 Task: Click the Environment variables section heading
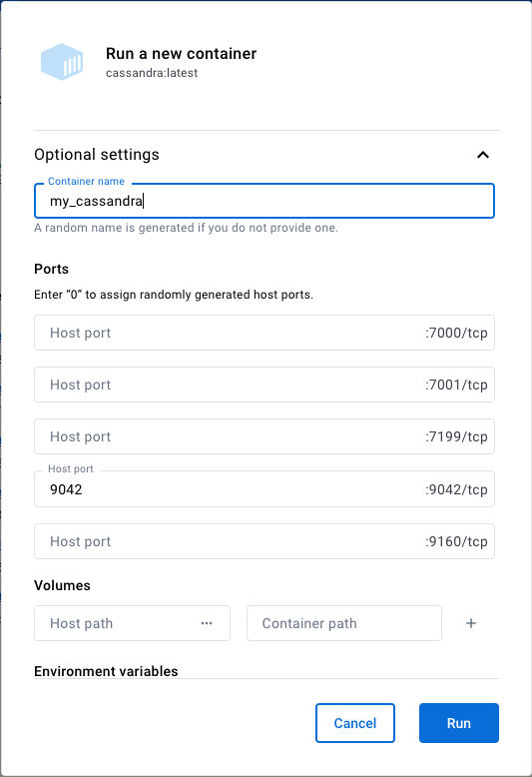tap(106, 671)
